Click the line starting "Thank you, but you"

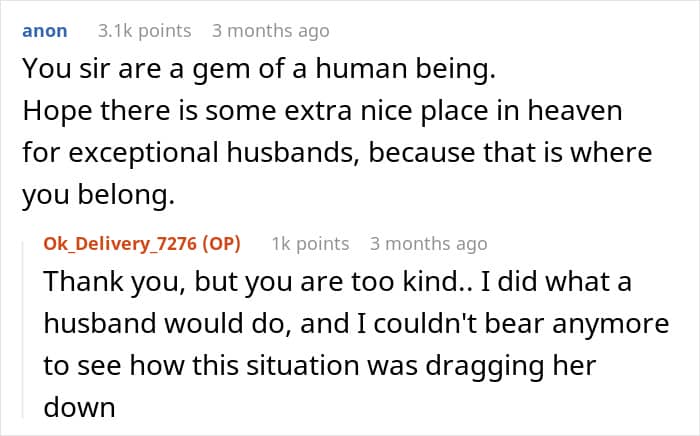pyautogui.click(x=337, y=283)
